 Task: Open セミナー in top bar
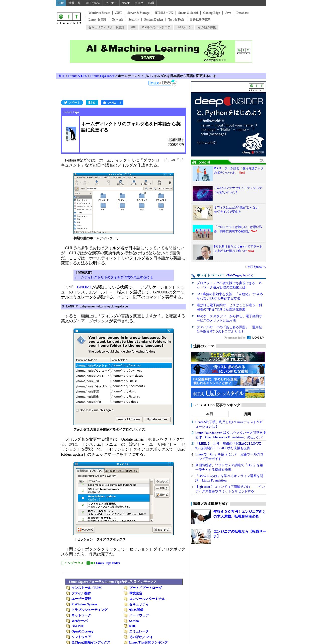click(111, 3)
